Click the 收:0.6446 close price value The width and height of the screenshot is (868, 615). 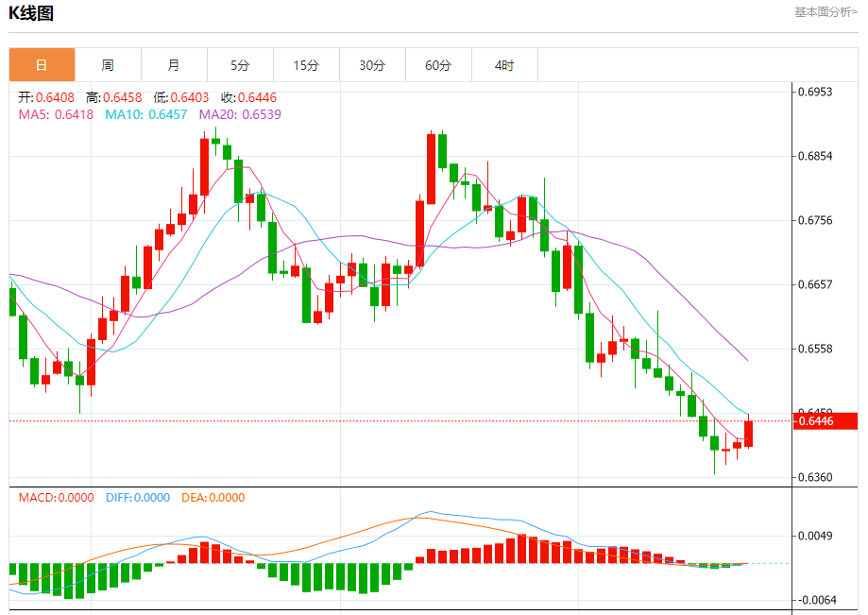coord(248,97)
